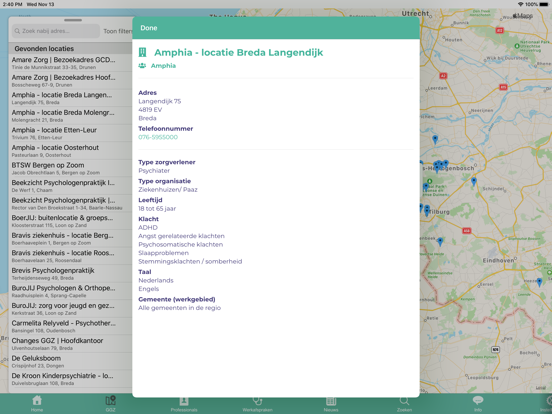Select Amphia locatie Oosterhout row
Screen dimensions: 552x414
coord(70,151)
